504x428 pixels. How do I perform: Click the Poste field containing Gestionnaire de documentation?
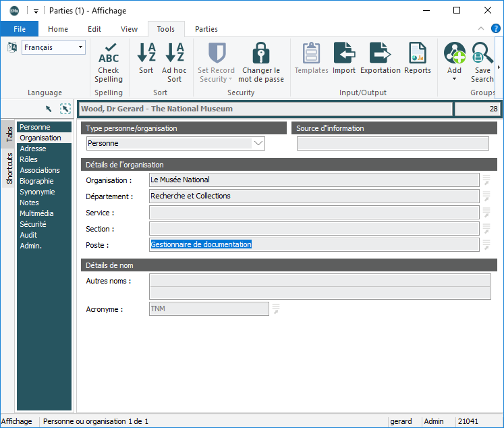314,244
